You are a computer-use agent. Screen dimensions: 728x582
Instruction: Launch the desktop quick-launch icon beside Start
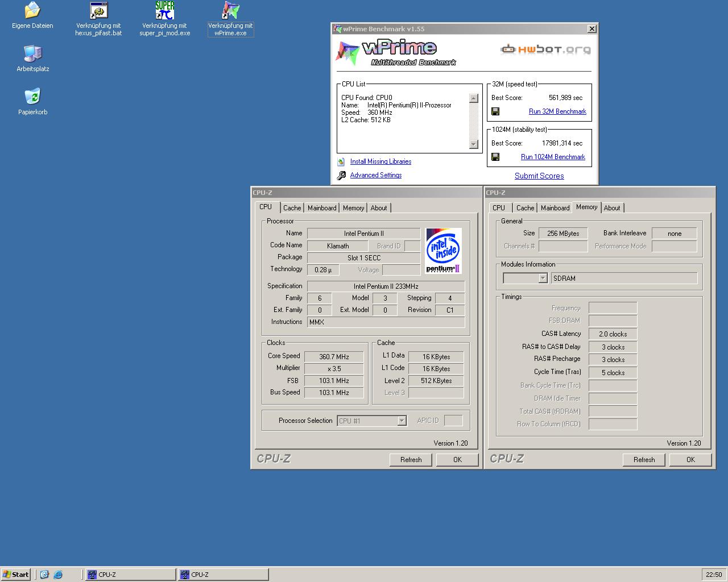(44, 575)
